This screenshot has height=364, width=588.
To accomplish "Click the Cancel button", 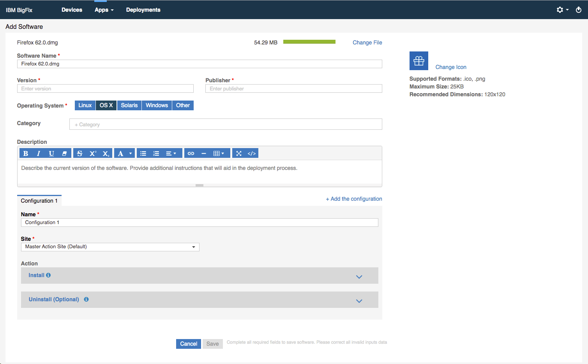I will coord(189,344).
